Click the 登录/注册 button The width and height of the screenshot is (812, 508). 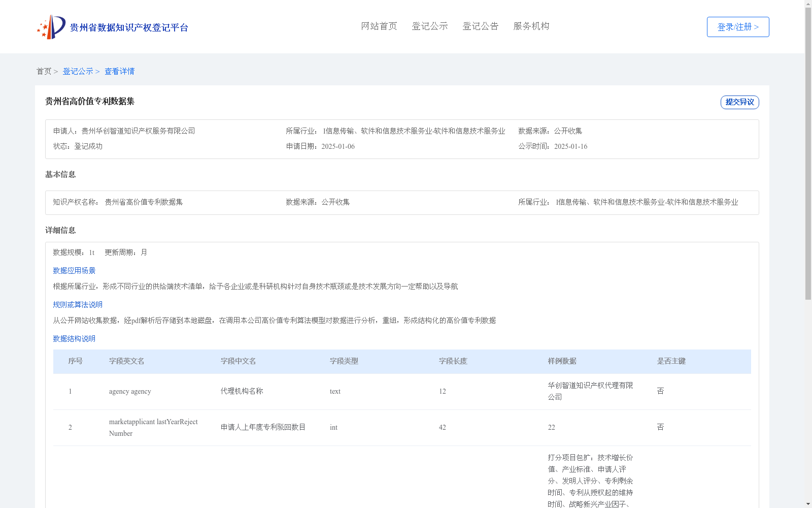tap(738, 27)
